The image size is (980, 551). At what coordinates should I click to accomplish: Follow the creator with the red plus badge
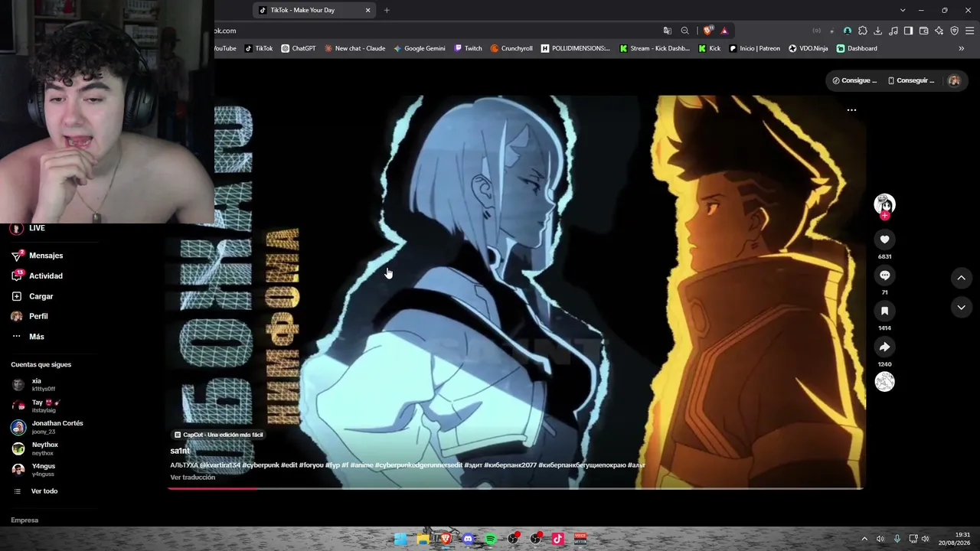(x=885, y=216)
